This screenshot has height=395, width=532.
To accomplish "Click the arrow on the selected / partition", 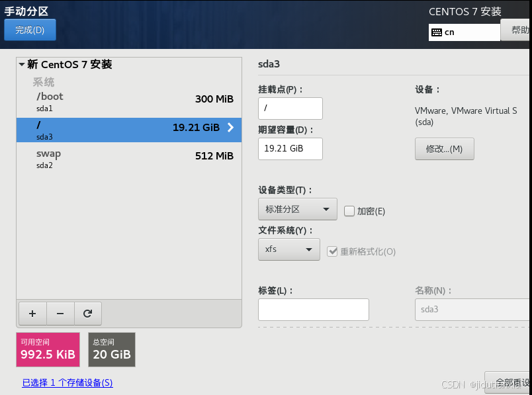I will click(x=230, y=128).
